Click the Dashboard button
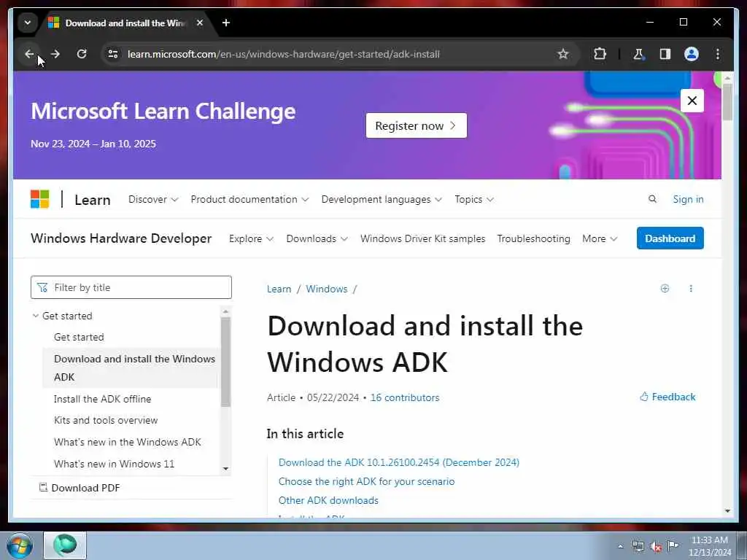Screen dimensions: 747x560 (x=670, y=238)
